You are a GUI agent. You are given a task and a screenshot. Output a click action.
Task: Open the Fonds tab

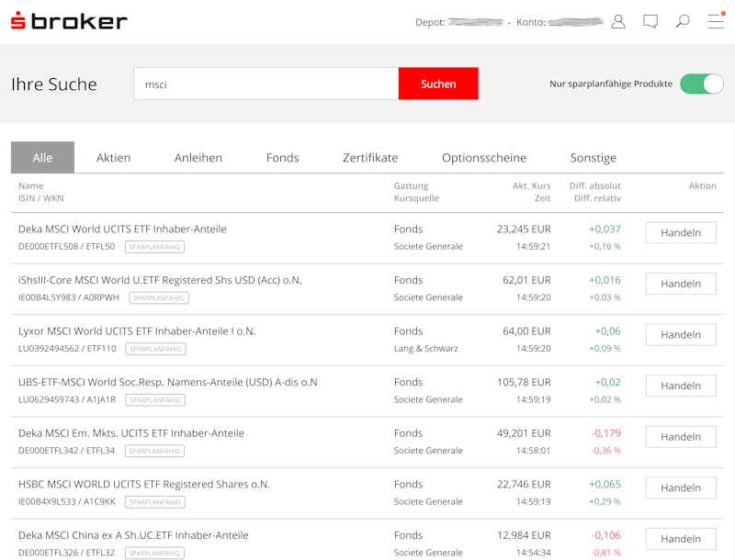(283, 158)
